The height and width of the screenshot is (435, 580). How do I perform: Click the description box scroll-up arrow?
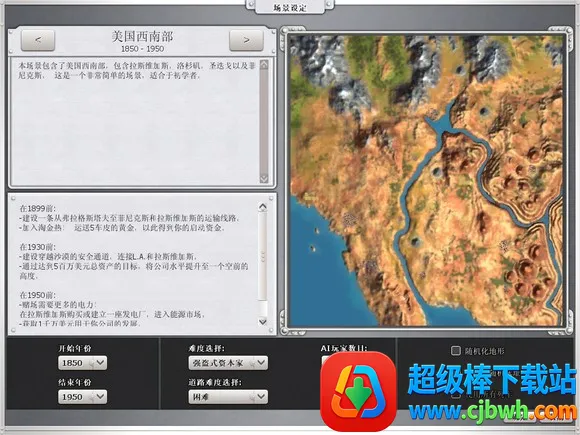[x=264, y=65]
